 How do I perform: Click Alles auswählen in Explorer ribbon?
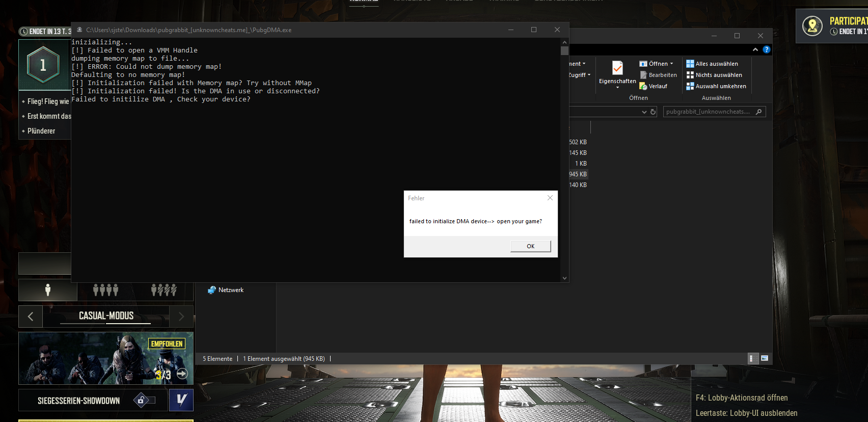(712, 64)
